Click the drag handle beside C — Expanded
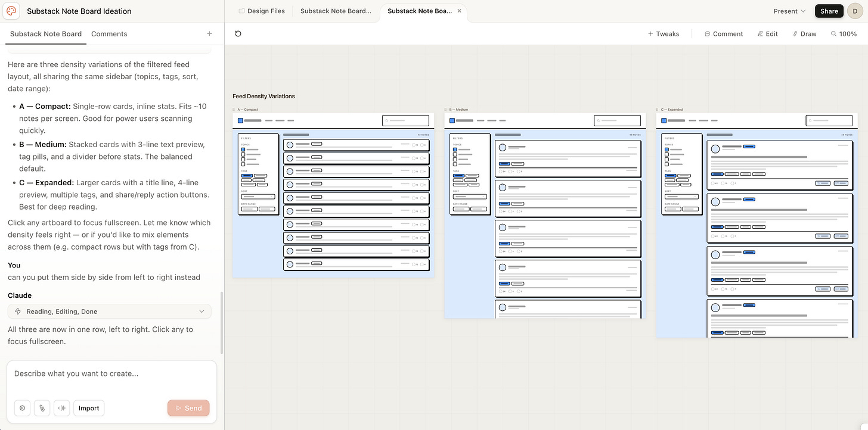 click(658, 110)
